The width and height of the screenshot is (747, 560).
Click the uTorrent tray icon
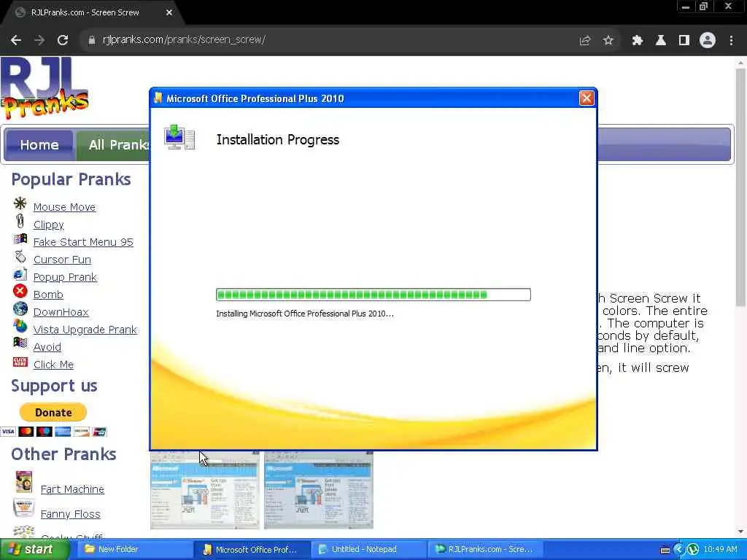(692, 550)
